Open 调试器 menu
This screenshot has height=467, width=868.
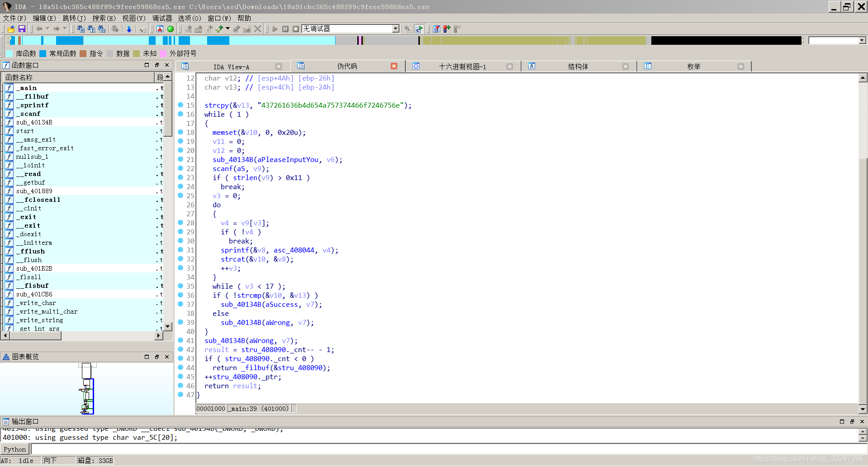(162, 18)
